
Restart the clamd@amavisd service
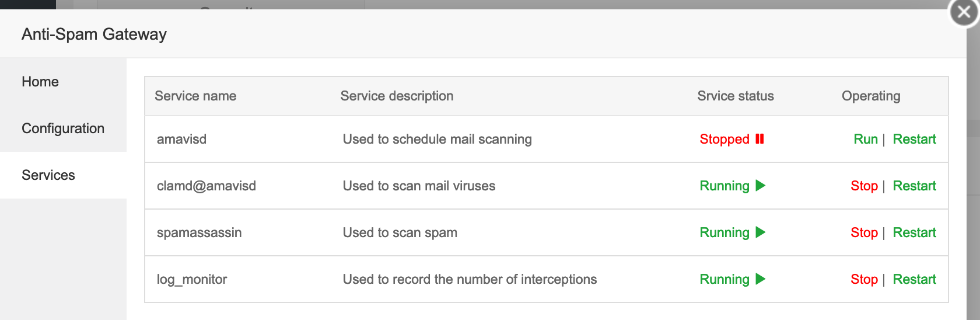point(914,186)
